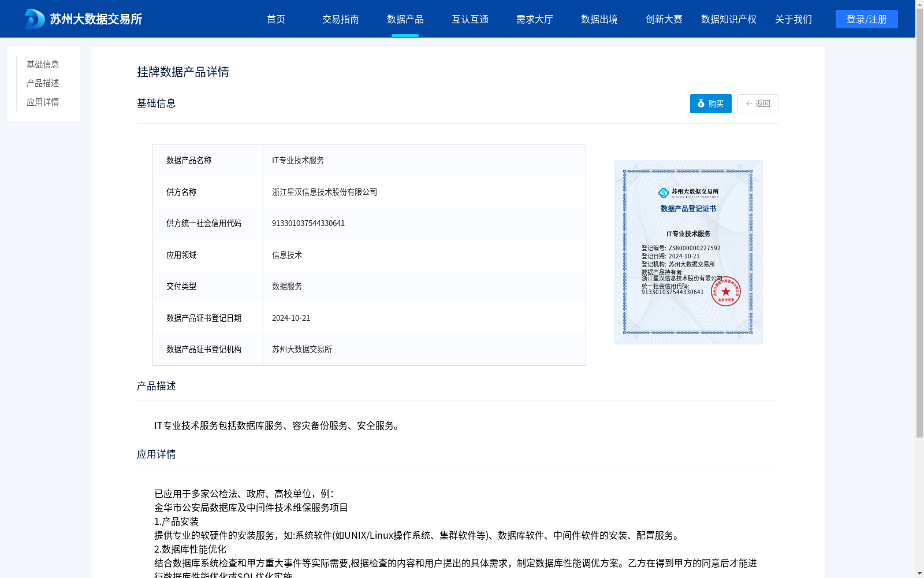Click the 返回 back button

(x=758, y=103)
